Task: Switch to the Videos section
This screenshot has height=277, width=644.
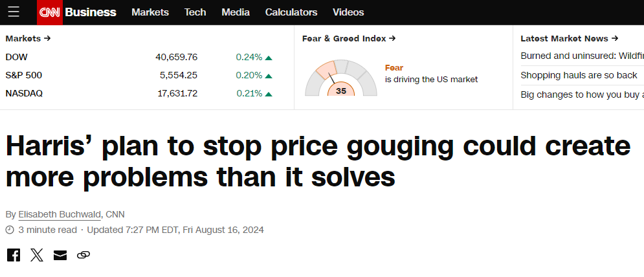Action: coord(348,12)
